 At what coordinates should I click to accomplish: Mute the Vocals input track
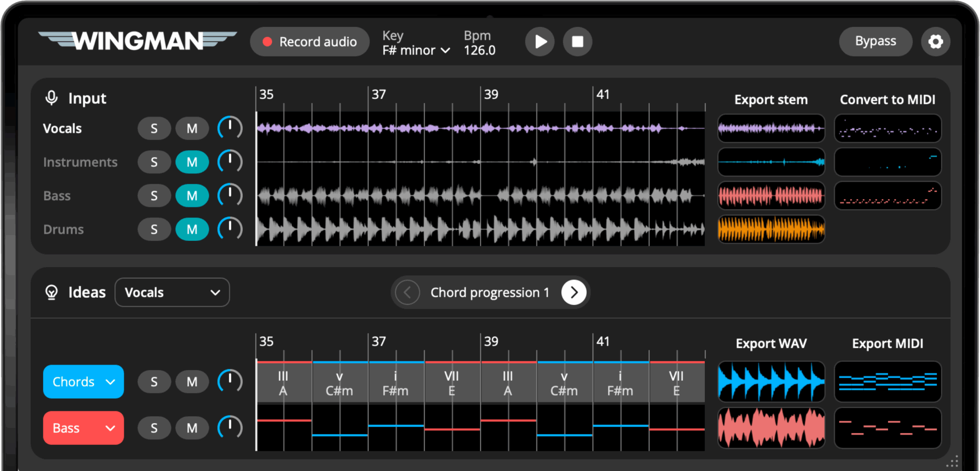(192, 128)
